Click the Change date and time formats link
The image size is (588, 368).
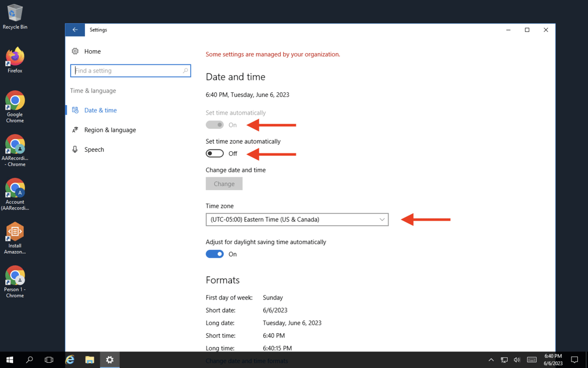tap(247, 361)
